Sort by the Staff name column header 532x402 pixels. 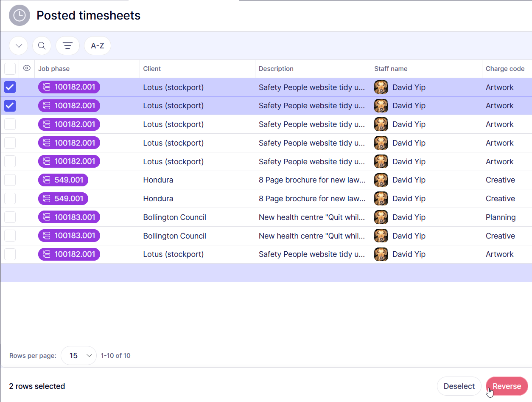pyautogui.click(x=391, y=69)
